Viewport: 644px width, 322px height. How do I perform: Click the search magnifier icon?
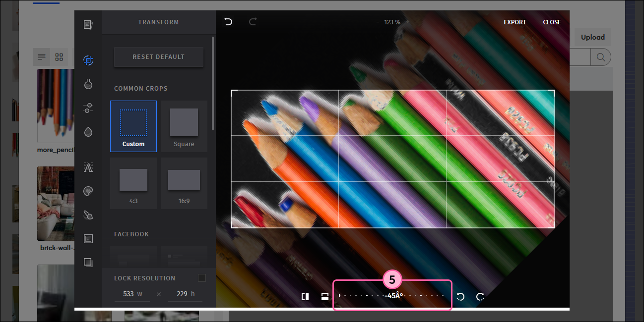(600, 57)
